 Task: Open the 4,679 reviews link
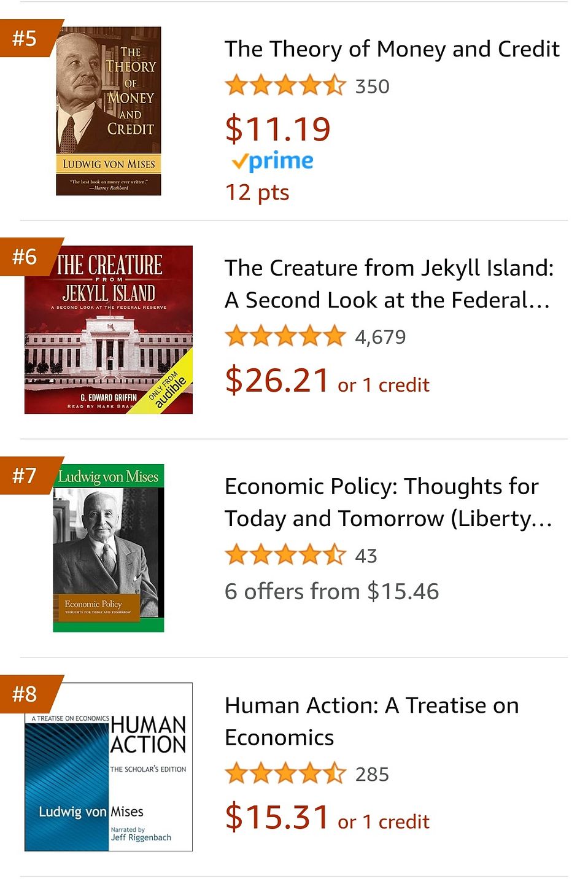tap(381, 337)
